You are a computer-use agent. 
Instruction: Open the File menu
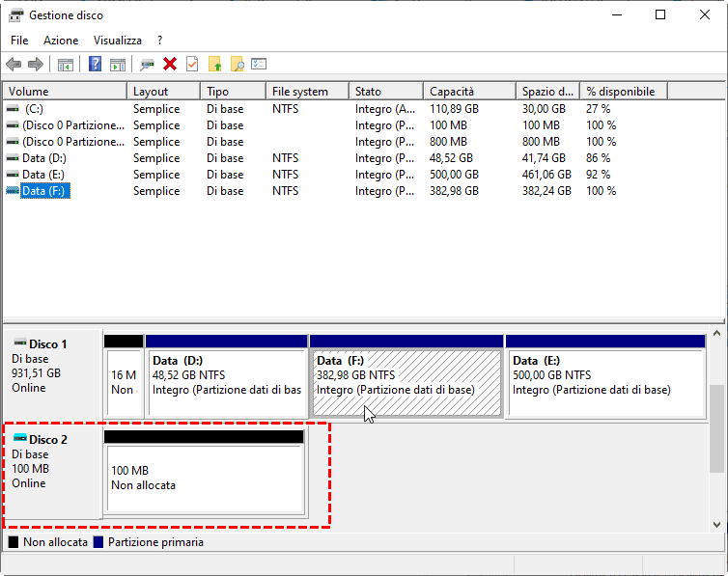pyautogui.click(x=19, y=41)
